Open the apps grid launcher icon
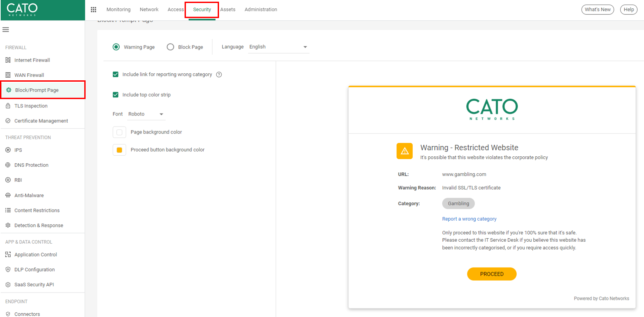Image resolution: width=644 pixels, height=317 pixels. (x=94, y=9)
